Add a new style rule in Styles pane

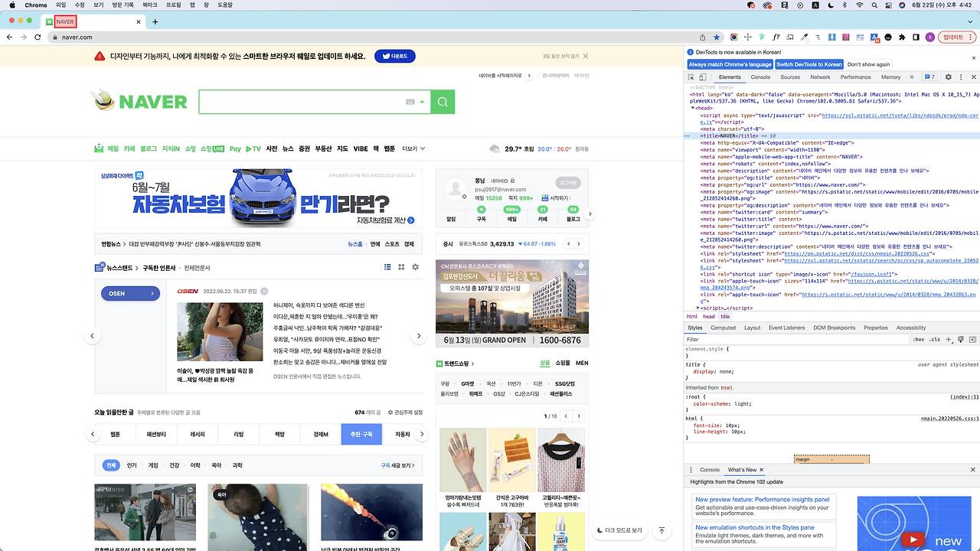[x=949, y=339]
